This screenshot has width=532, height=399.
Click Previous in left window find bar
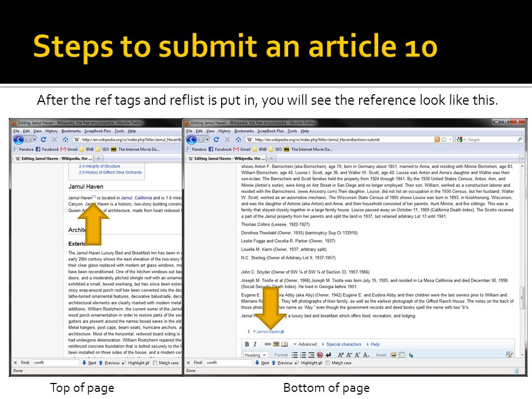click(x=109, y=362)
